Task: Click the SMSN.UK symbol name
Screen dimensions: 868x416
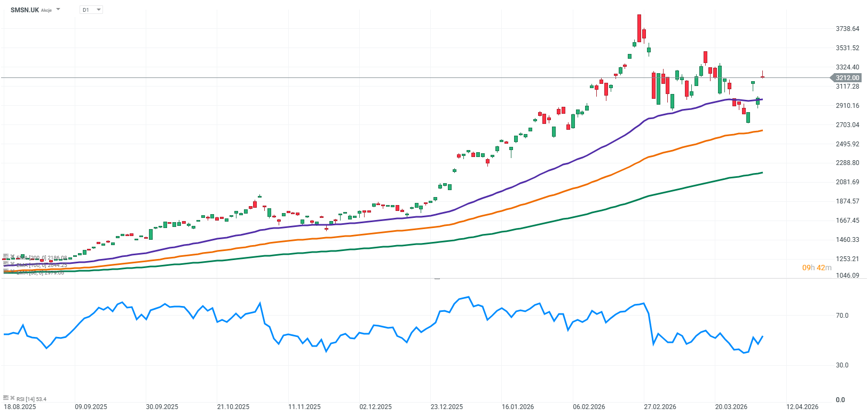Action: 25,10
